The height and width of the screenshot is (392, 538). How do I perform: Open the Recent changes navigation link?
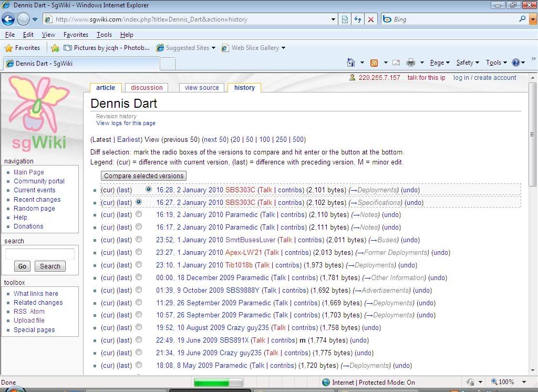coord(37,200)
